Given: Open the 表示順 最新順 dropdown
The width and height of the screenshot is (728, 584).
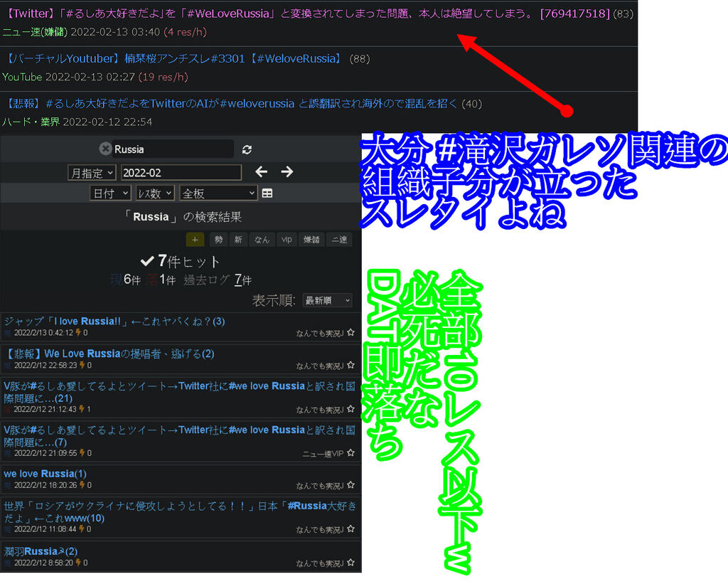Looking at the screenshot, I should [327, 300].
